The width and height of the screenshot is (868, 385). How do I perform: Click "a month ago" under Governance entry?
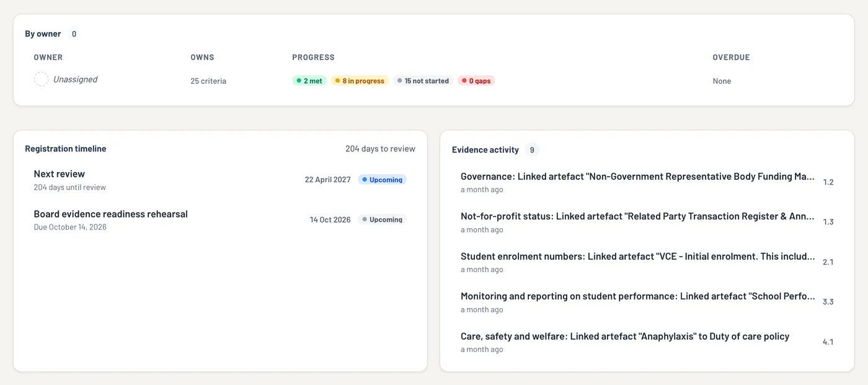click(482, 190)
